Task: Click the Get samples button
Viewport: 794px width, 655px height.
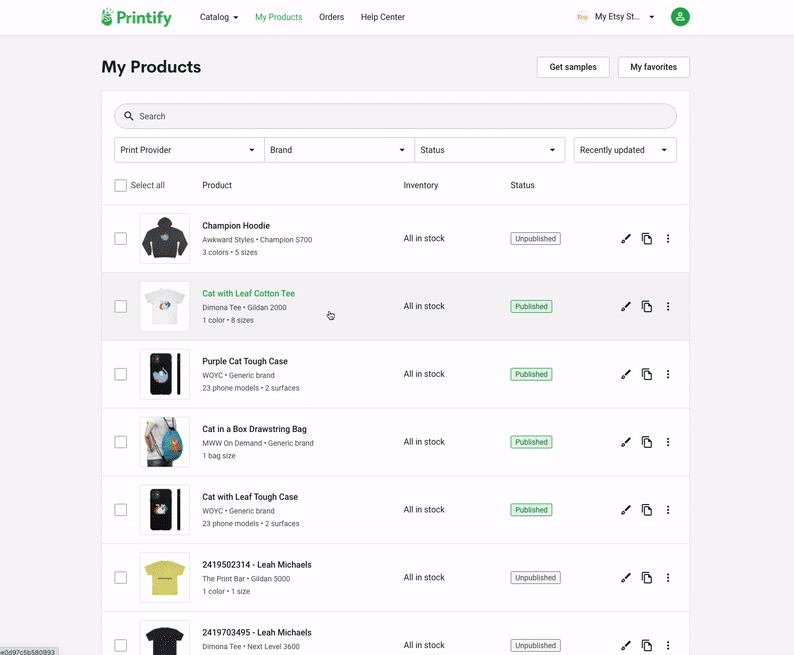Action: coord(573,67)
